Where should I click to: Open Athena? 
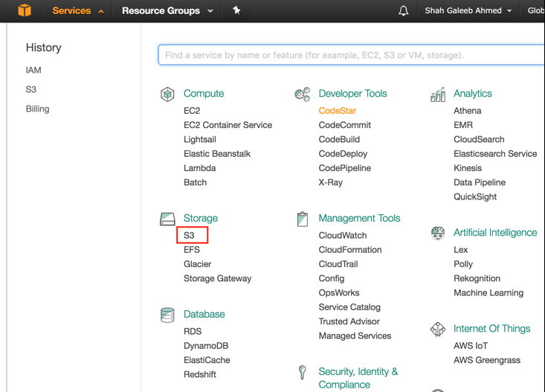(468, 111)
